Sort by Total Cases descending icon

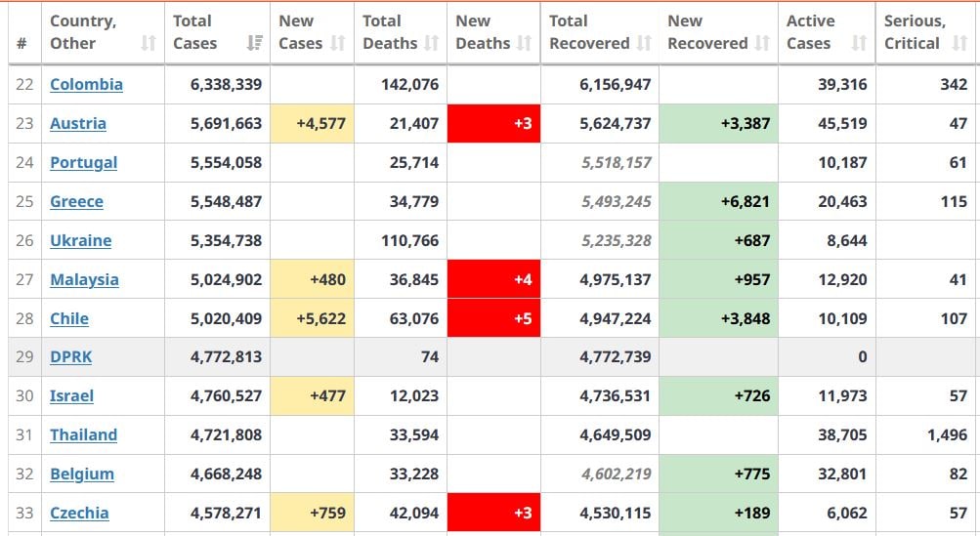coord(254,43)
